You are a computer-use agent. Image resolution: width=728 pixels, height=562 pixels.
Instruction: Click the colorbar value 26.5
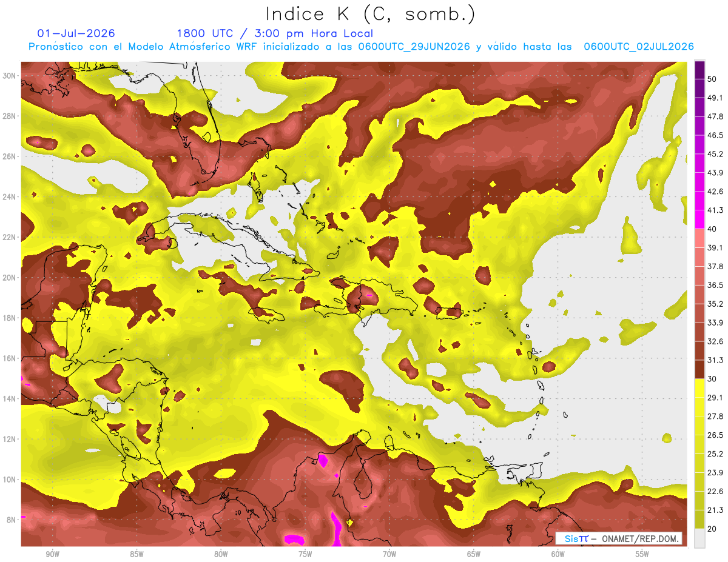[715, 435]
